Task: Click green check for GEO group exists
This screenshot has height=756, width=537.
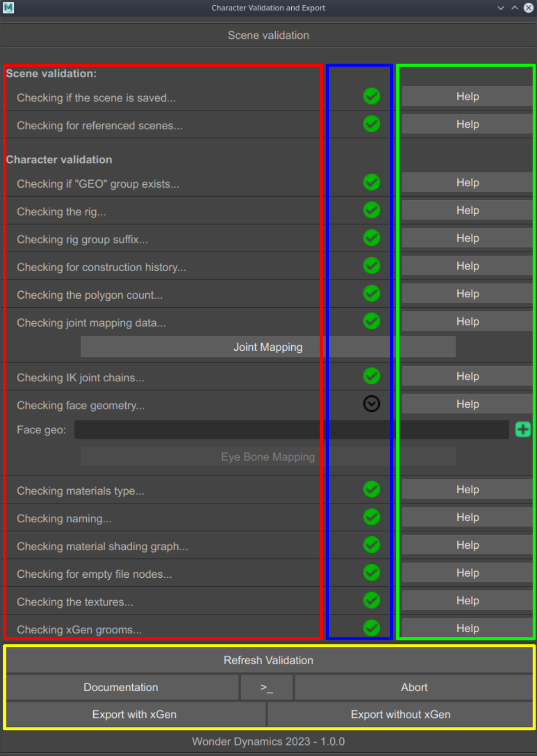Action: point(371,182)
